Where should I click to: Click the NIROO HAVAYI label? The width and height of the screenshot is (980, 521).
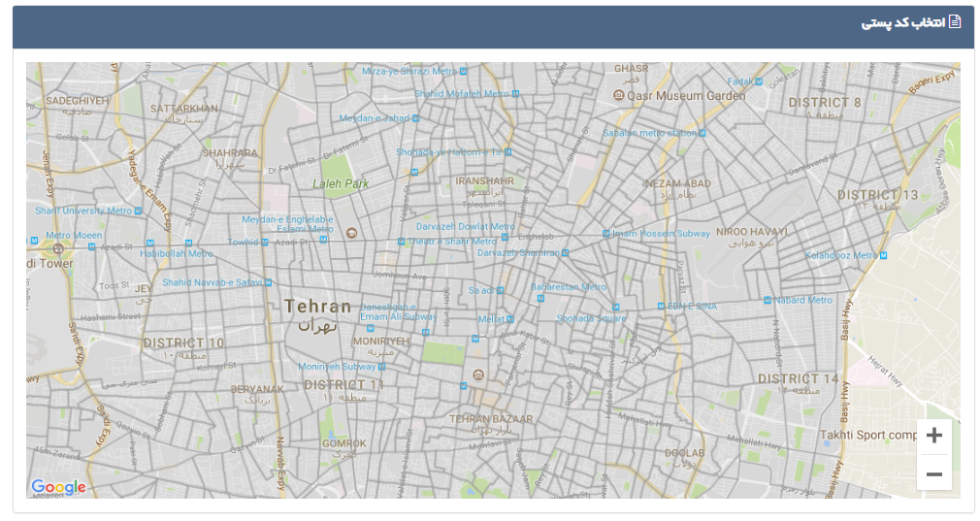tap(752, 232)
